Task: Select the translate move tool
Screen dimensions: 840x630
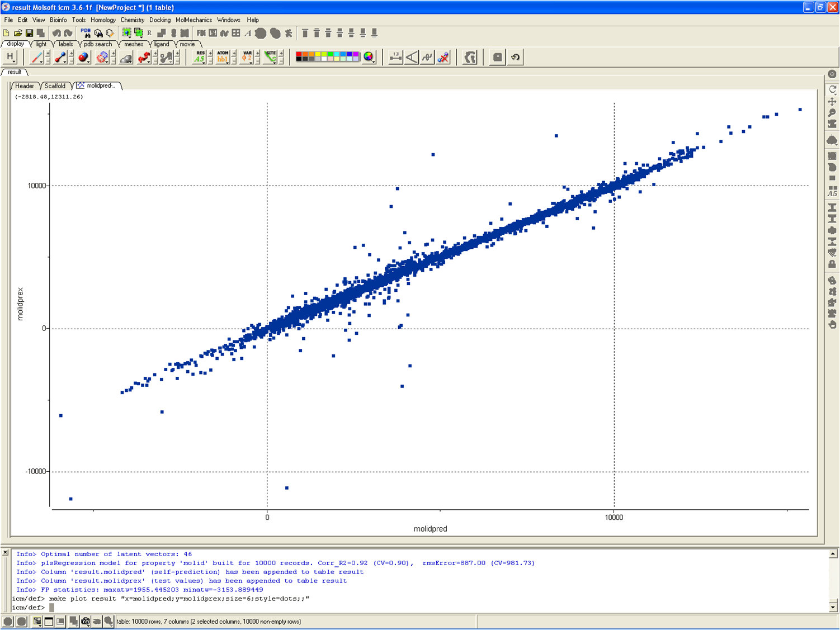Action: click(832, 101)
